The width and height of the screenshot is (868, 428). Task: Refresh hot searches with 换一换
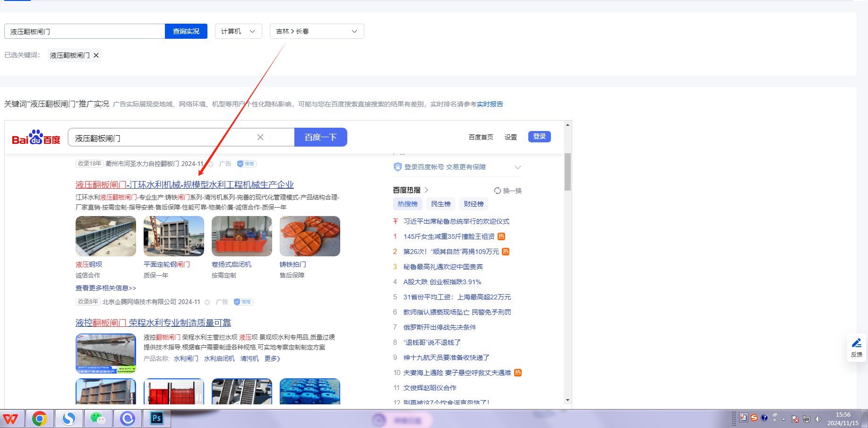point(508,191)
